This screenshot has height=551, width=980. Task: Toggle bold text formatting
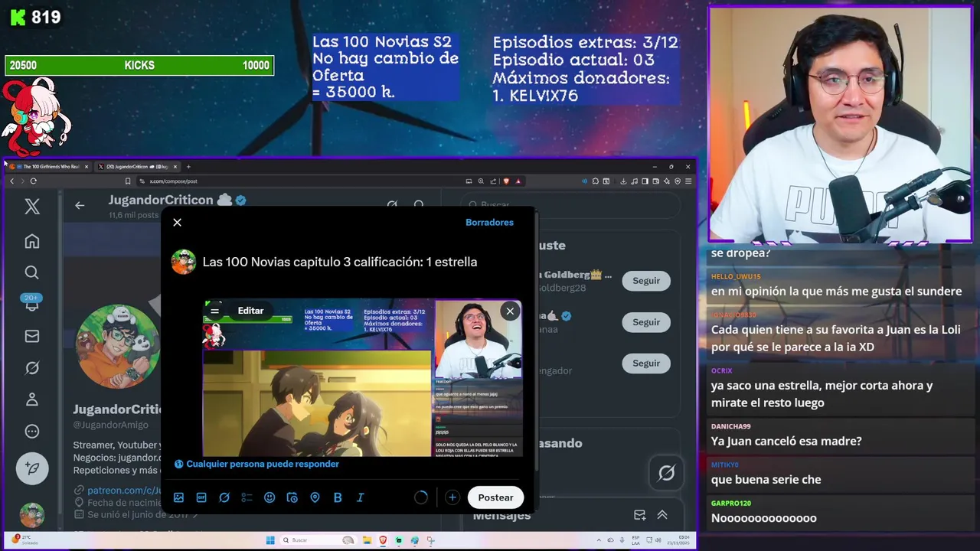[x=338, y=497]
